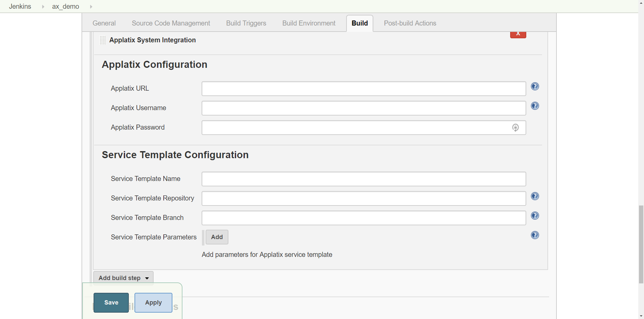
Task: Click the 'Applatix Configuration' heading
Action: click(x=155, y=64)
